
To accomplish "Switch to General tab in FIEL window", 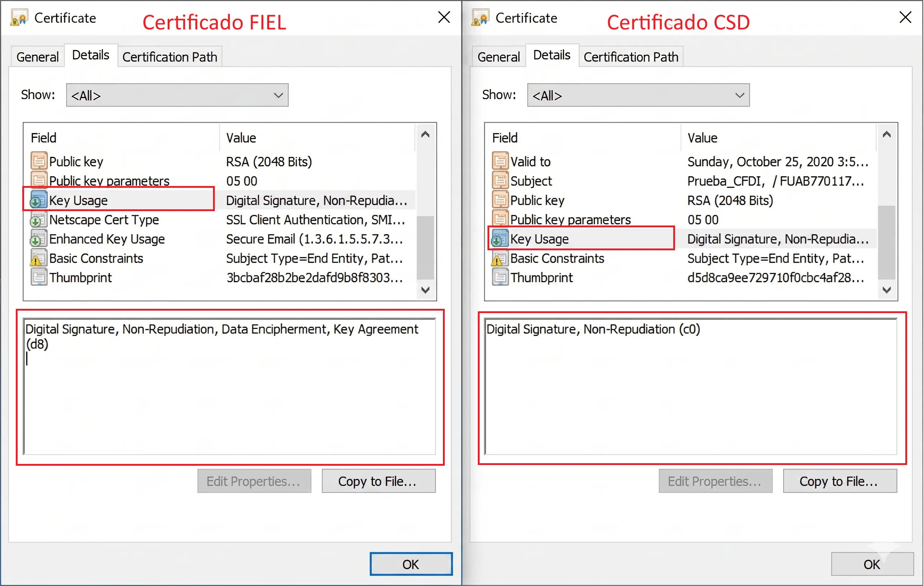I will 37,57.
